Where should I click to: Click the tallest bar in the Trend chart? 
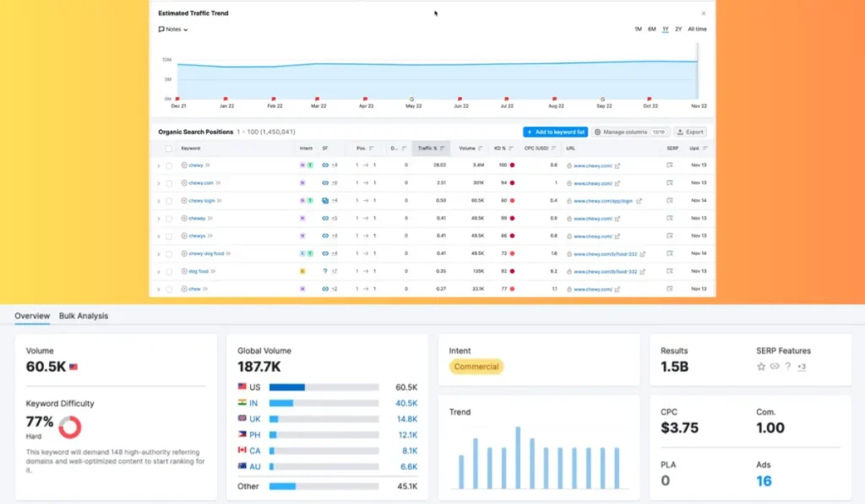(x=518, y=458)
